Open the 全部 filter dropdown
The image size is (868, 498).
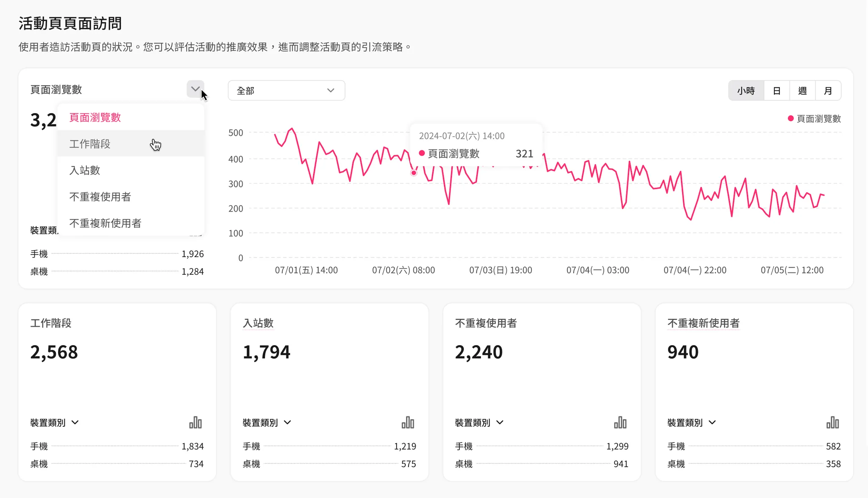[287, 91]
